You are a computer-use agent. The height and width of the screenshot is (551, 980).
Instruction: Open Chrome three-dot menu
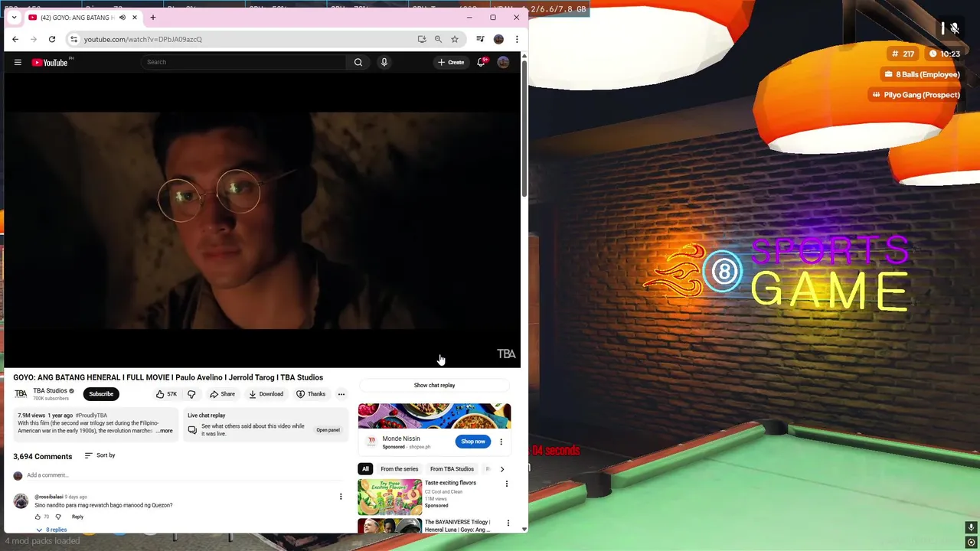517,39
